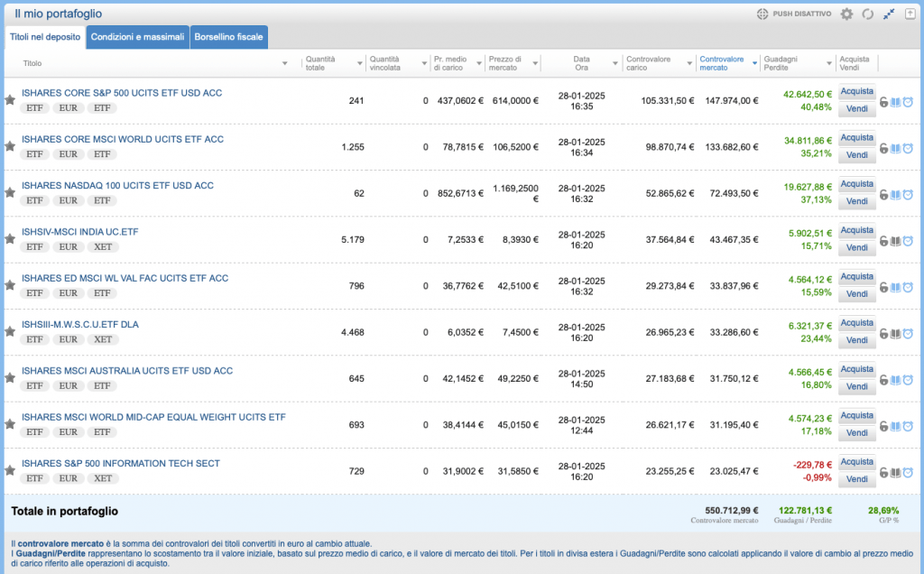Switch to Condizioni e massimali tab
The image size is (924, 574).
[137, 37]
